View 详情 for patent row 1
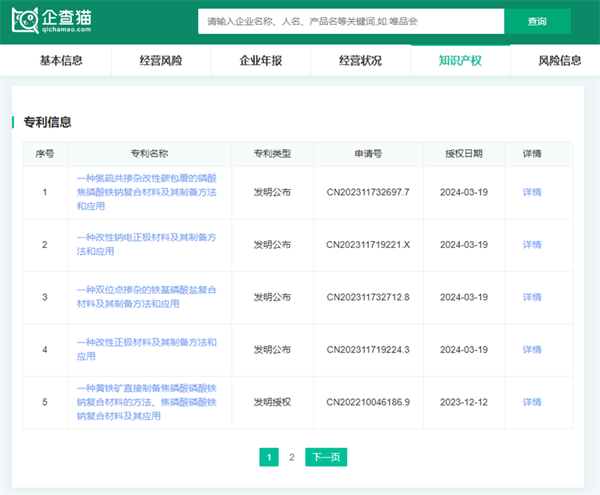This screenshot has width=600, height=495. click(532, 192)
